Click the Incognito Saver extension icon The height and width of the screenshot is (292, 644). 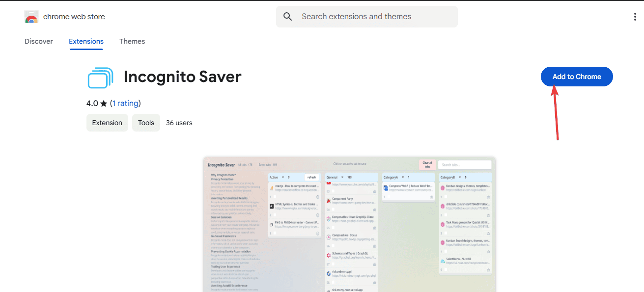100,78
